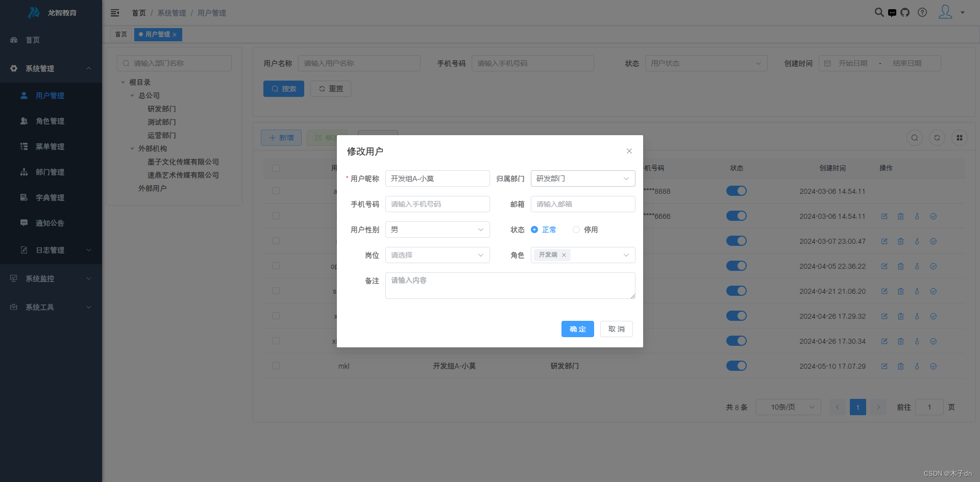Click assign role icon for mkl row
Image resolution: width=980 pixels, height=482 pixels.
click(934, 366)
